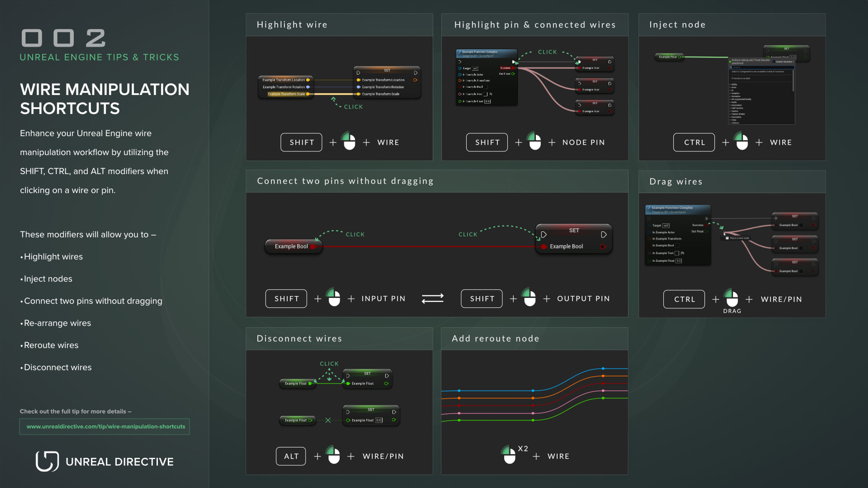
Task: Click the double-click mouse icon in Add reroute node
Action: 509,455
